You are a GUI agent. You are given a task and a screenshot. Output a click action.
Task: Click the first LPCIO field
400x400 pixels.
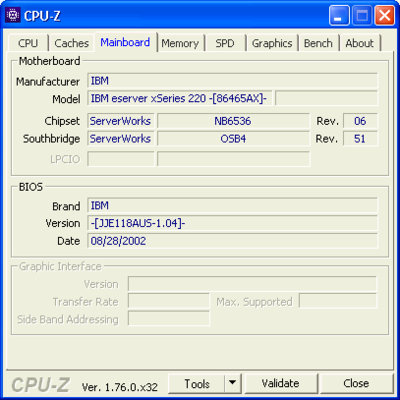pos(121,159)
